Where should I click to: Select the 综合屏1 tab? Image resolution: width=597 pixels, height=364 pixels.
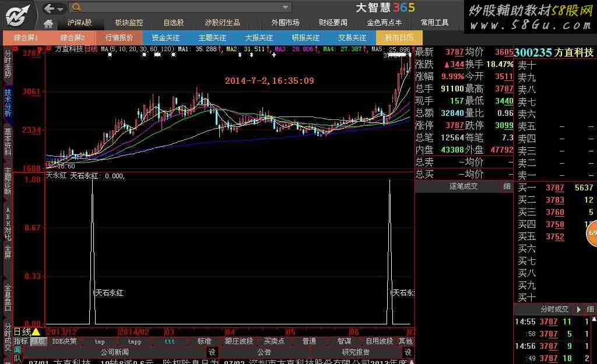(26, 38)
